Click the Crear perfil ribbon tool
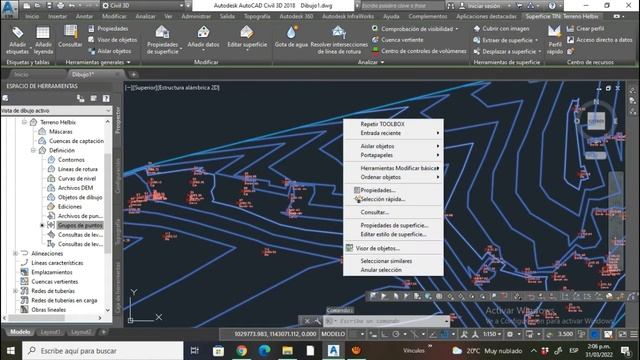Viewport: 640px width, 360px height. point(585,29)
